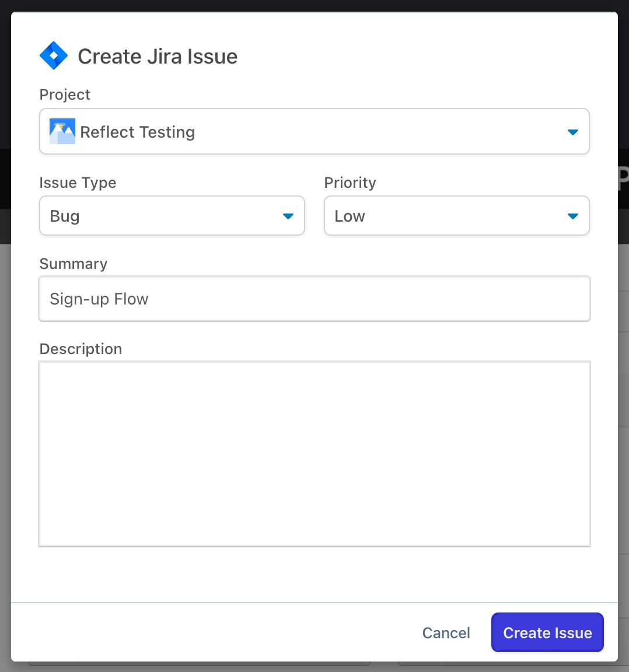The image size is (629, 672).
Task: Click the "Create Jira Issue" dialog title
Action: [x=158, y=55]
